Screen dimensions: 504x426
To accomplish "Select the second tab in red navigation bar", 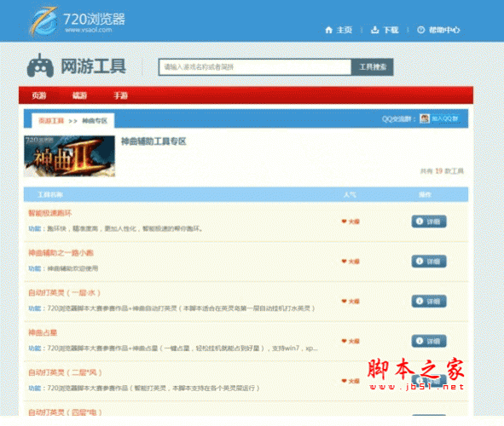I will pos(79,95).
